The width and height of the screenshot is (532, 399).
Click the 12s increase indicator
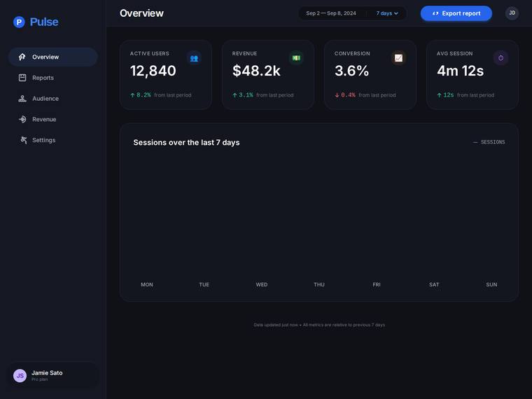[x=445, y=95]
